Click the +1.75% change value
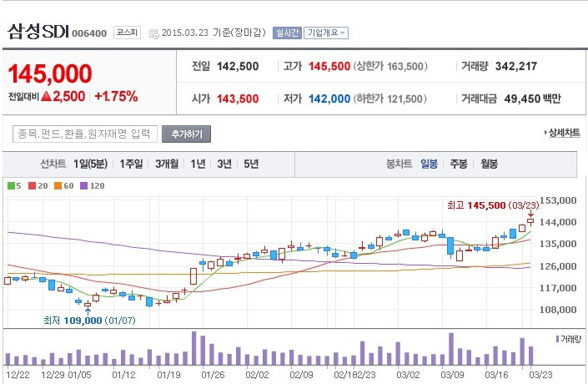The height and width of the screenshot is (384, 588). coord(116,97)
